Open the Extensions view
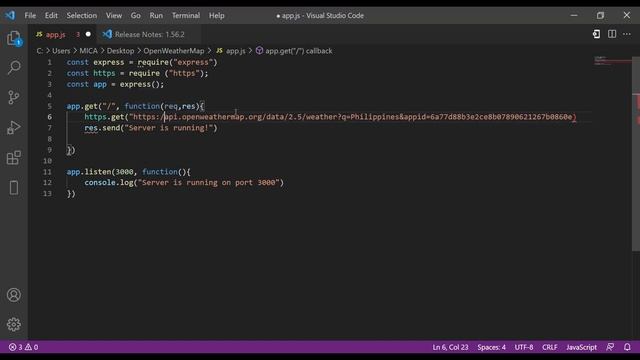This screenshot has height=360, width=640. coord(14,158)
